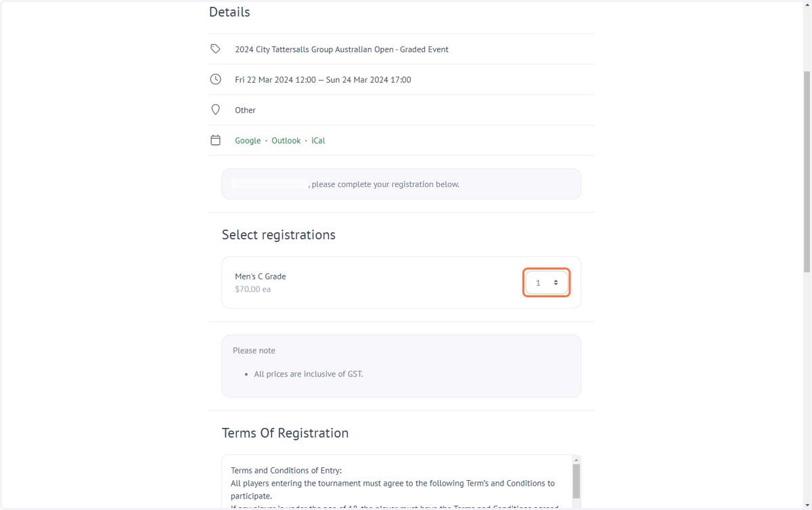Click the 'complete your registration below' notice
Image resolution: width=812 pixels, height=510 pixels.
(401, 184)
